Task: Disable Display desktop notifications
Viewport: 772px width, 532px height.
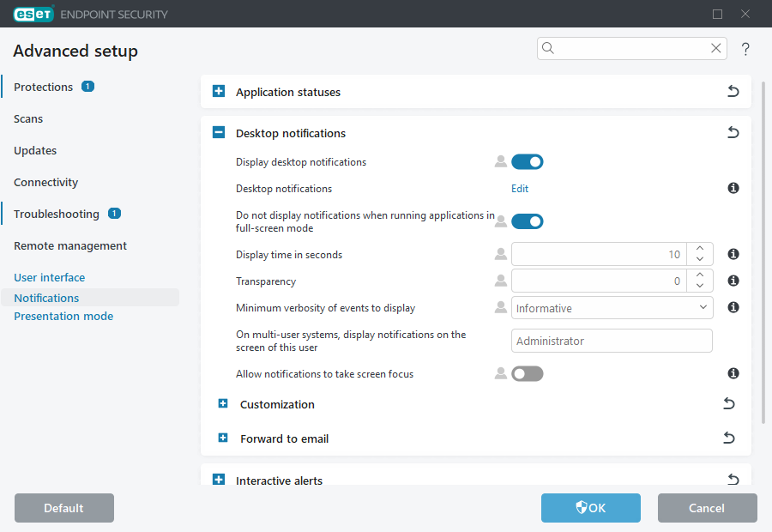Action: (527, 161)
